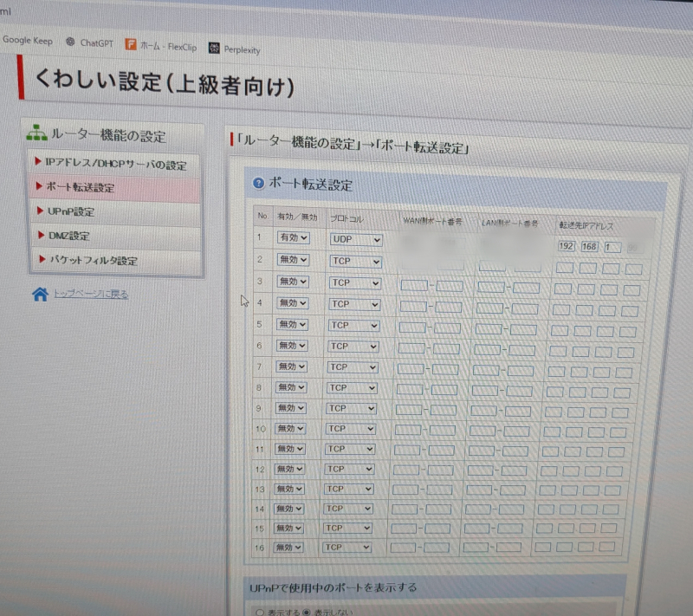Open row 1 UDP protocol dropdown
Viewport: 693px width, 616px height.
coord(355,239)
